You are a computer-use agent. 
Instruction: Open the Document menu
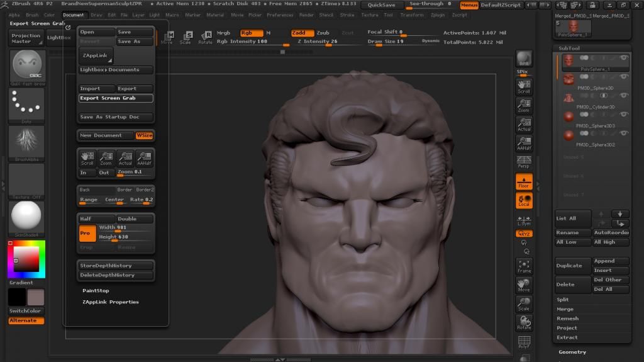tap(73, 15)
